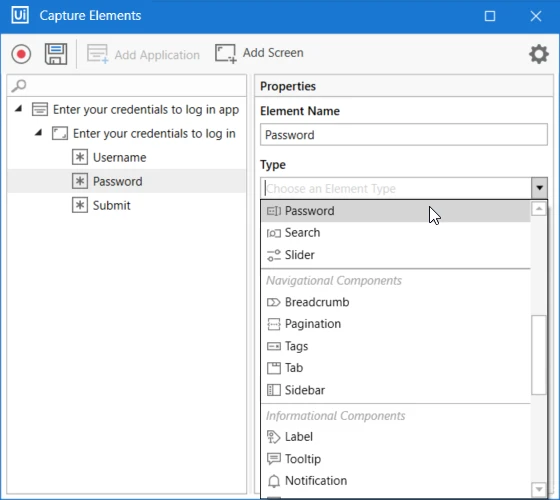Open settings using the gear icon
This screenshot has width=560, height=500.
(x=539, y=54)
